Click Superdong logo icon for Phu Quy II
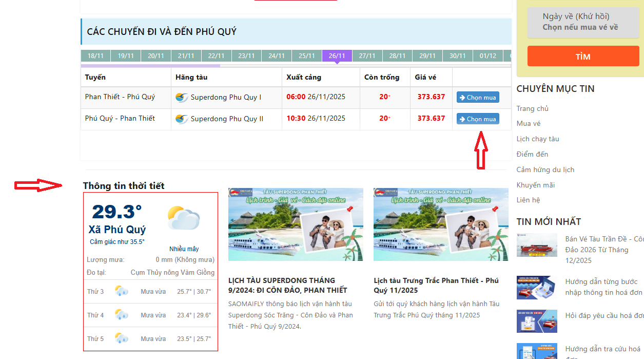This screenshot has height=359, width=644. point(182,119)
